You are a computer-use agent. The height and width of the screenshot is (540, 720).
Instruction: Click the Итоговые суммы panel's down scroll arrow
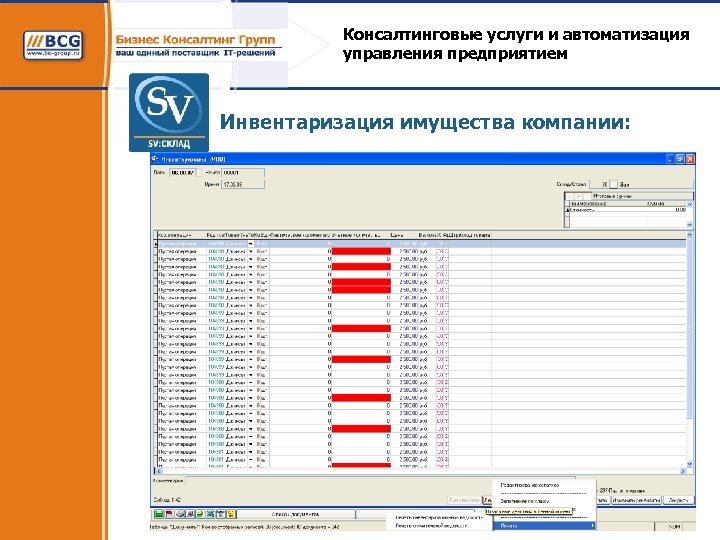tap(689, 225)
